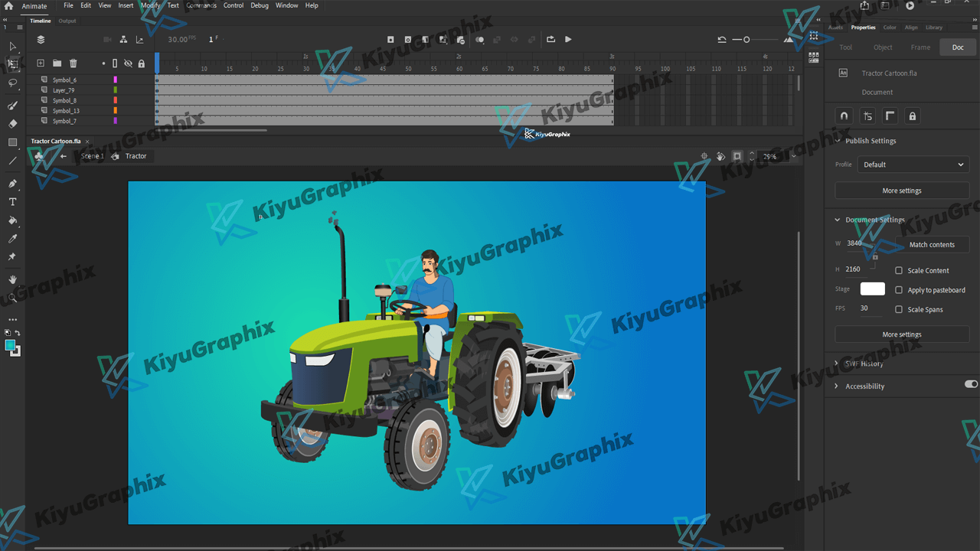Click the new layer icon
The image size is (980, 551).
[x=41, y=64]
